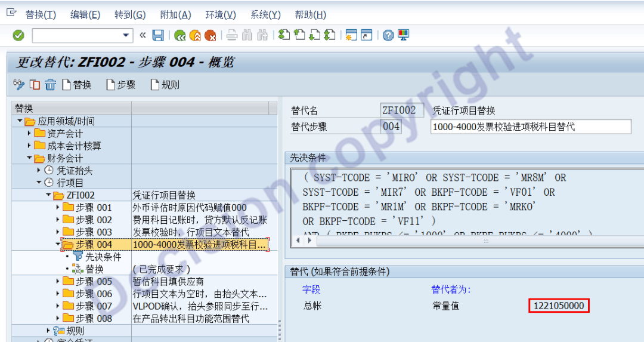Select 步骤 006 in the tree

click(94, 294)
